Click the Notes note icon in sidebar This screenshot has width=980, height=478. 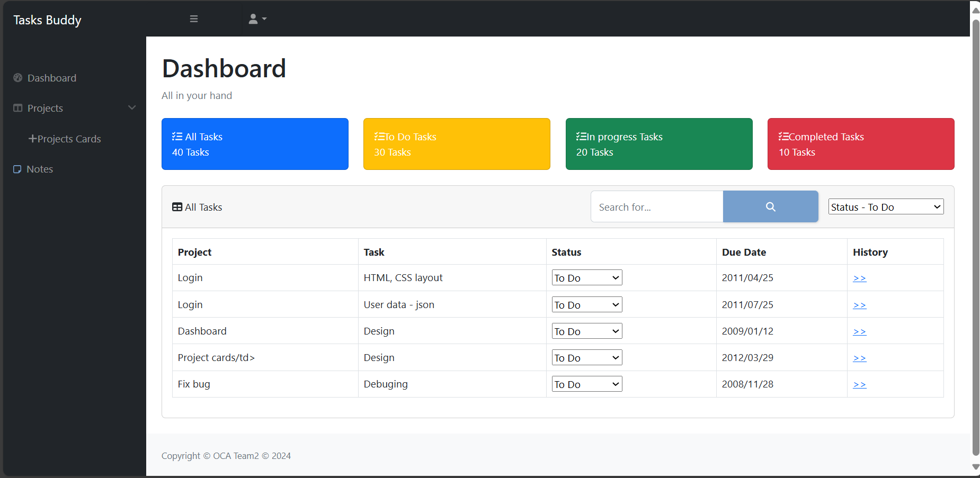click(17, 169)
